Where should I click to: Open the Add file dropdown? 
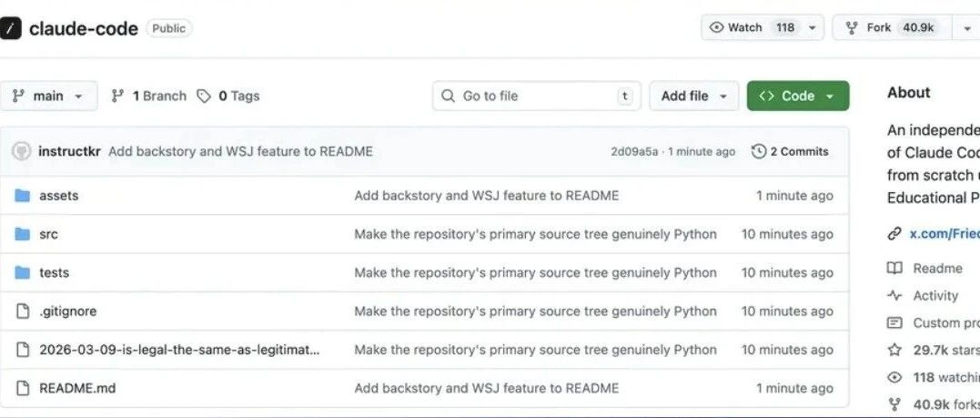click(x=693, y=96)
